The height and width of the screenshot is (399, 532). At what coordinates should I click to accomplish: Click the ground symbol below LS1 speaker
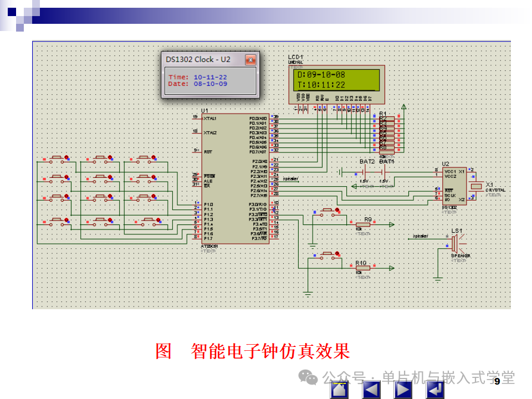pos(438,279)
